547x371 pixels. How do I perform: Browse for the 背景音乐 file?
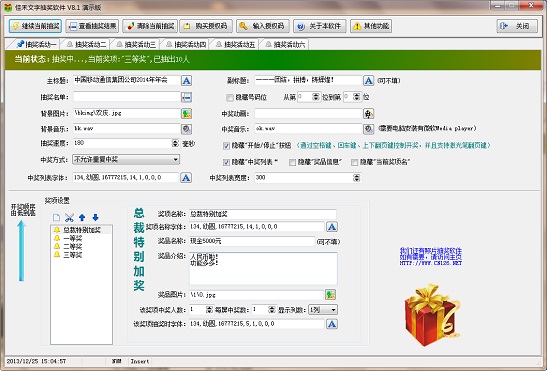pyautogui.click(x=186, y=129)
